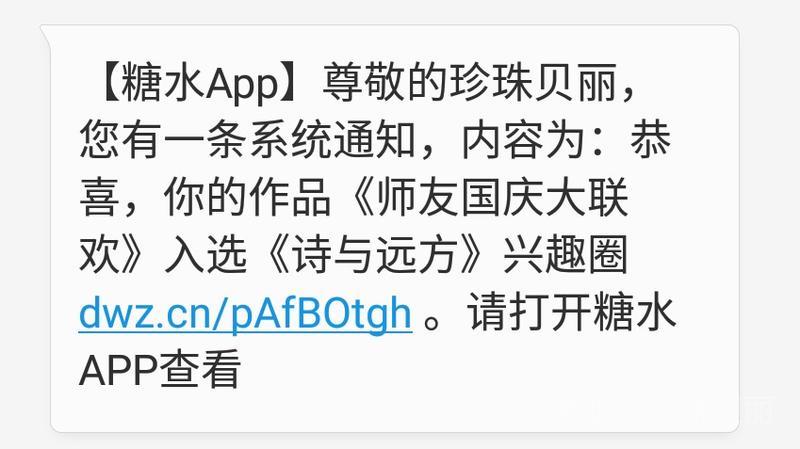Tap the message bubble's top-left tail corner
This screenshot has width=800, height=449.
46,32
